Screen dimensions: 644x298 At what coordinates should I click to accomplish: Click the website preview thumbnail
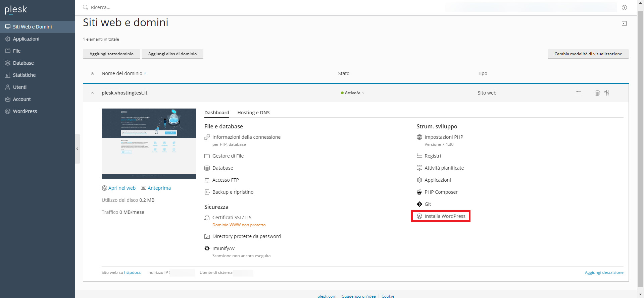[x=149, y=143]
